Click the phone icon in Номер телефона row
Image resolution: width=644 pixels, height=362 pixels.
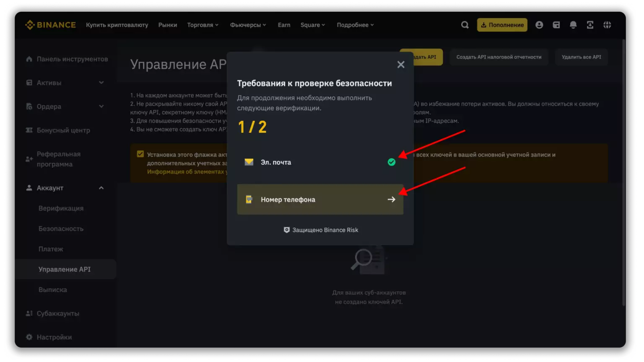pos(249,199)
